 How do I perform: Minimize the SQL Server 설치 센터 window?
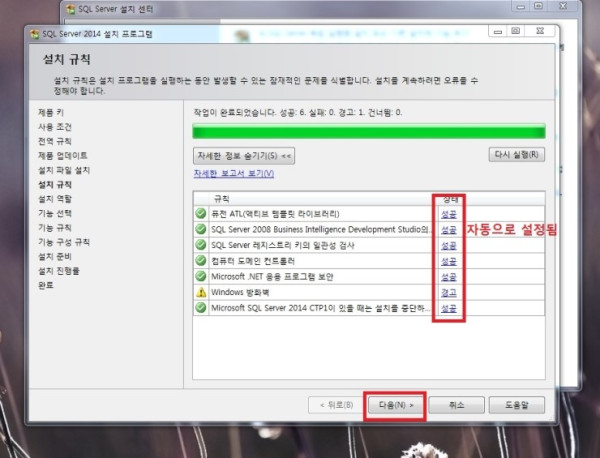[520, 6]
